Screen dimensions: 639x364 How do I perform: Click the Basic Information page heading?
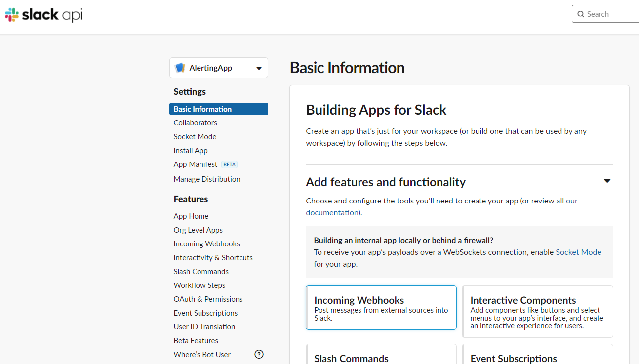pos(347,68)
